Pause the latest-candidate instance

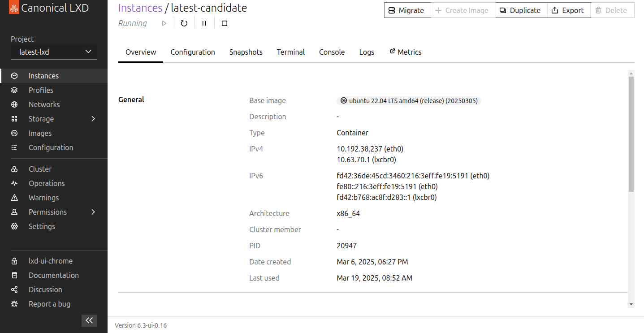[204, 23]
